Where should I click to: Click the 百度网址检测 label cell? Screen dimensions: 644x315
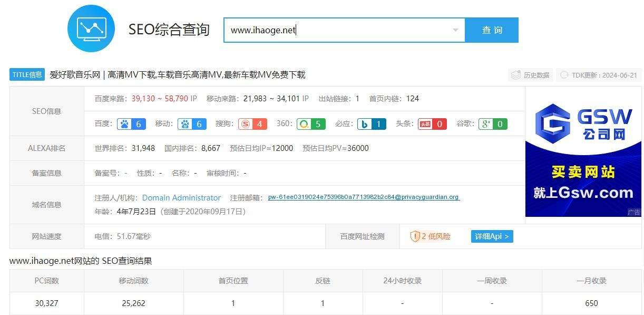(363, 236)
